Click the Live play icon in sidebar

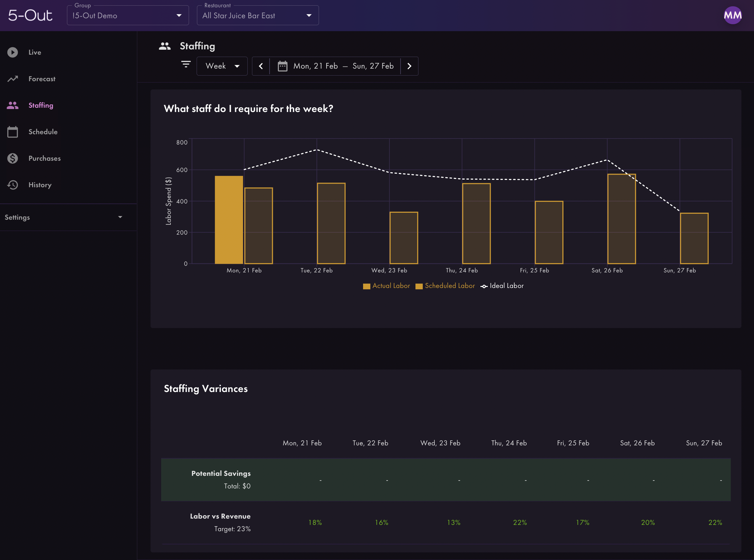[13, 52]
